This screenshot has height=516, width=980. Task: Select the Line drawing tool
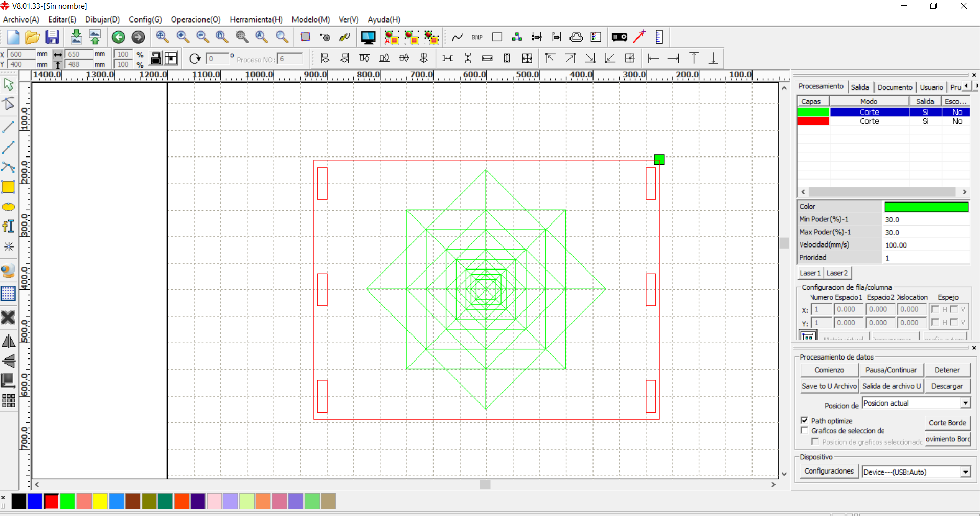pyautogui.click(x=8, y=126)
